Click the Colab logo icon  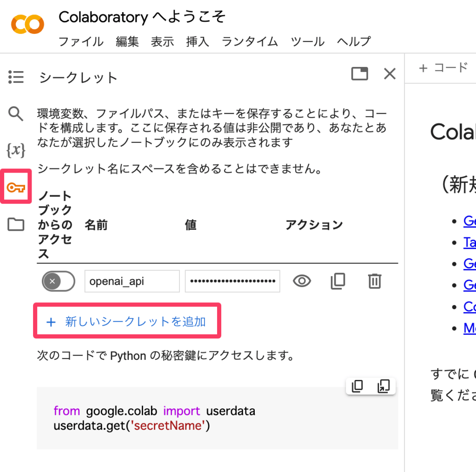click(27, 24)
